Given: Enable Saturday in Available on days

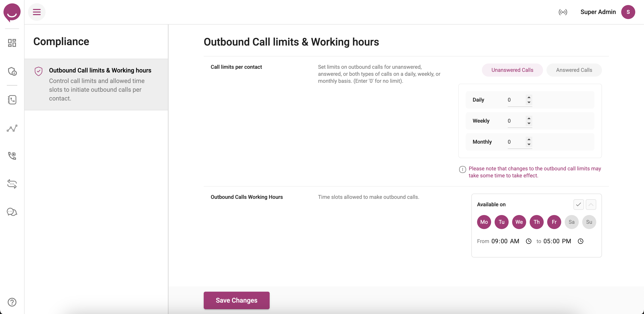Looking at the screenshot, I should pyautogui.click(x=571, y=222).
